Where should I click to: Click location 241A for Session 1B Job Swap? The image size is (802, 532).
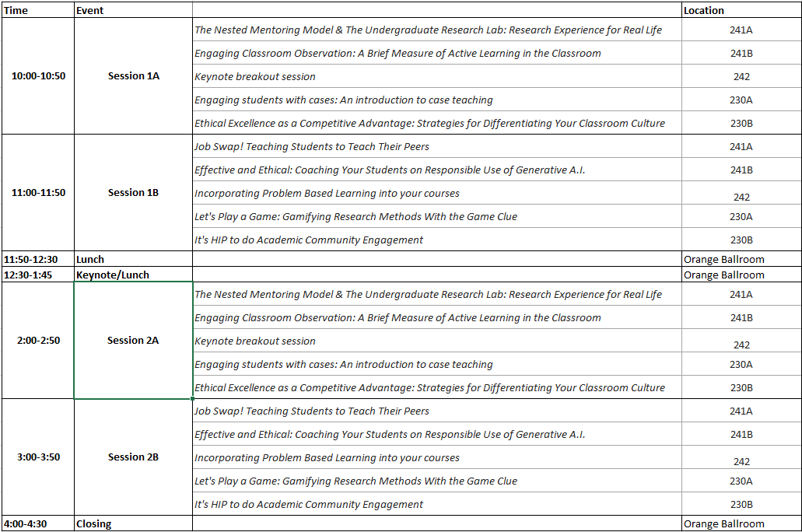(x=741, y=146)
